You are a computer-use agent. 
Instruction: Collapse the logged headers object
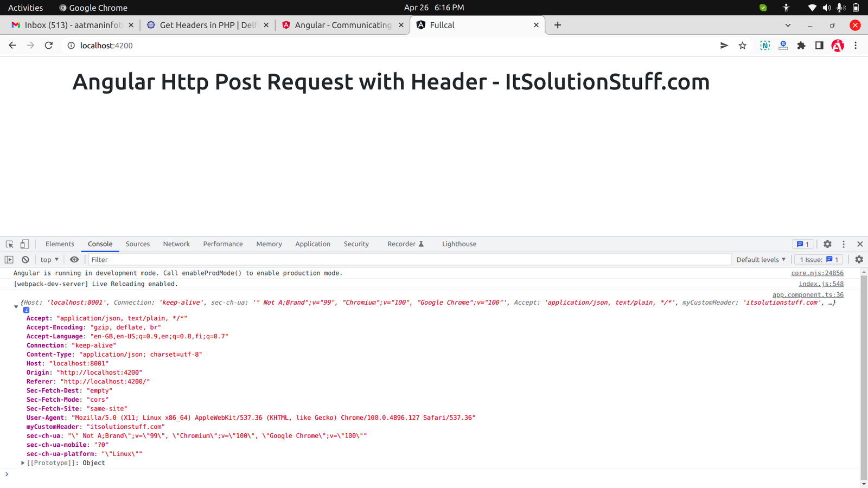click(16, 306)
